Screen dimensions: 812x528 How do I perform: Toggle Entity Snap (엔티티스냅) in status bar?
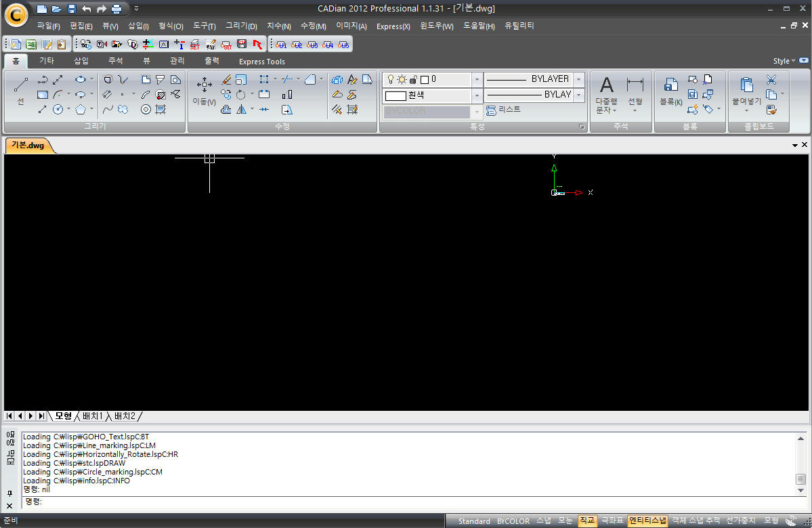(647, 521)
